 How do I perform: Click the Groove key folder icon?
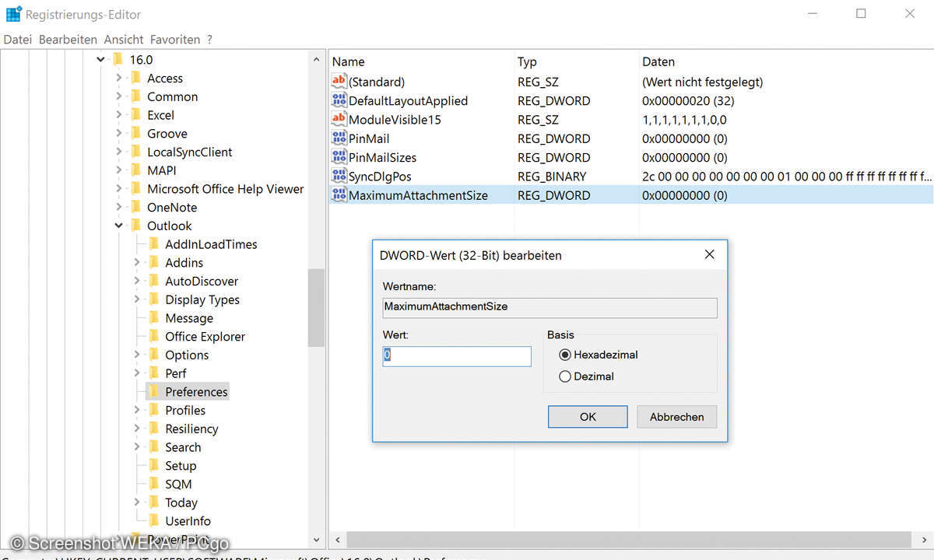point(135,134)
